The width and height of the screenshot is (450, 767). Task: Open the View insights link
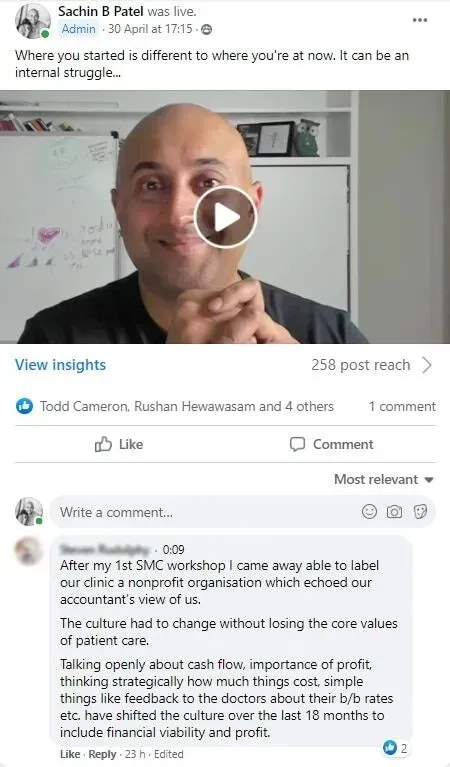pyautogui.click(x=60, y=365)
